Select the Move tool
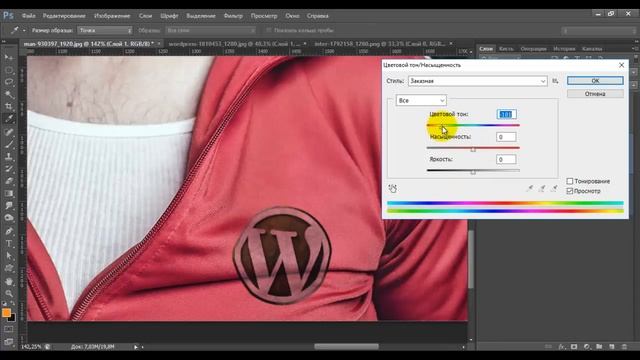This screenshot has height=360, width=640. [9, 57]
